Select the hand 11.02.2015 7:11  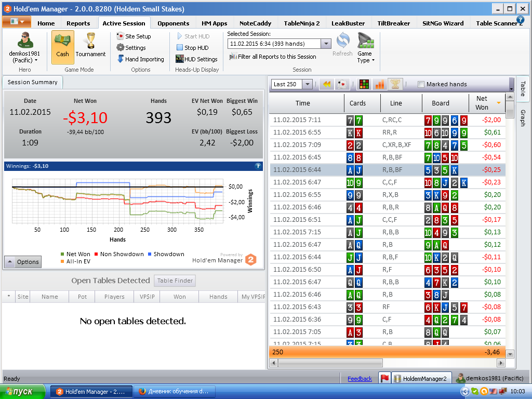click(388, 120)
